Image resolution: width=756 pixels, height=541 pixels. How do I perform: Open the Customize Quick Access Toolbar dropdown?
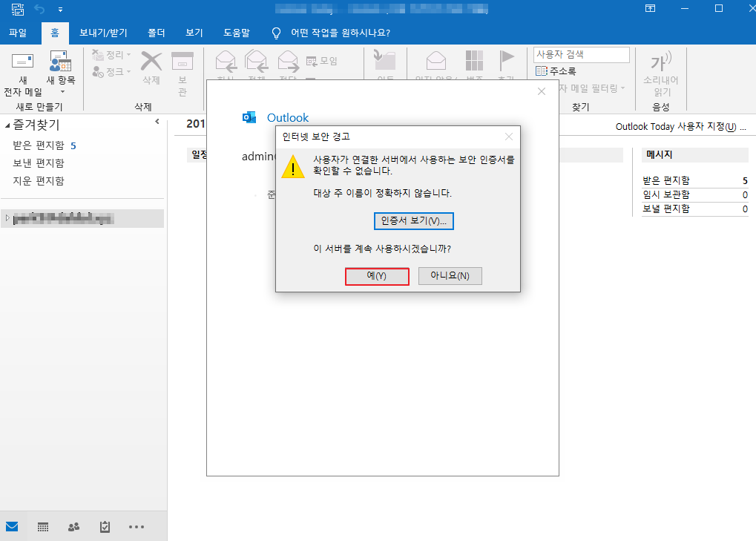[x=60, y=10]
